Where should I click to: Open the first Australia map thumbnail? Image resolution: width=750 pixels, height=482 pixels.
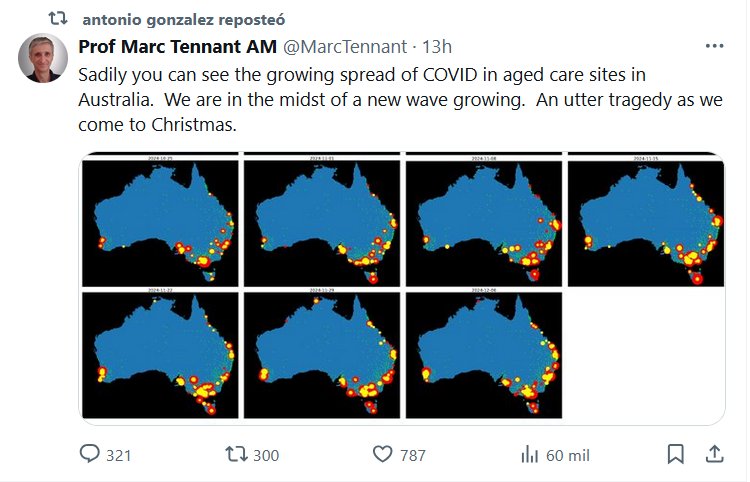click(x=160, y=220)
